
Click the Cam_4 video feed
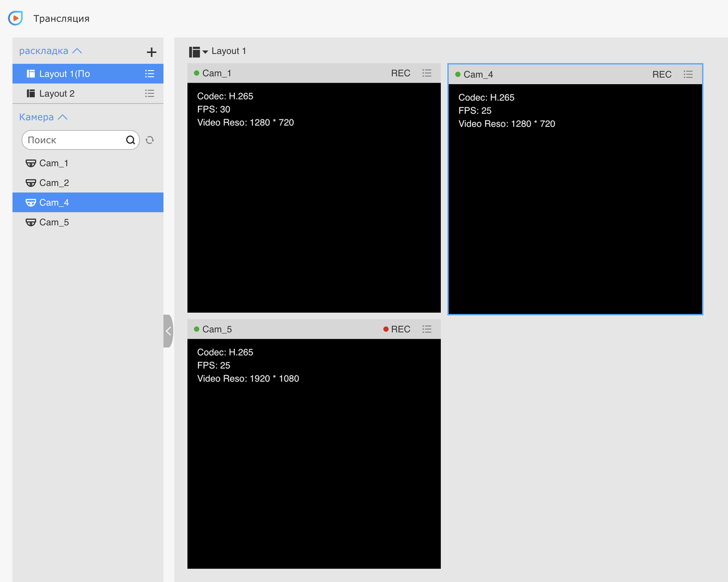(575, 199)
